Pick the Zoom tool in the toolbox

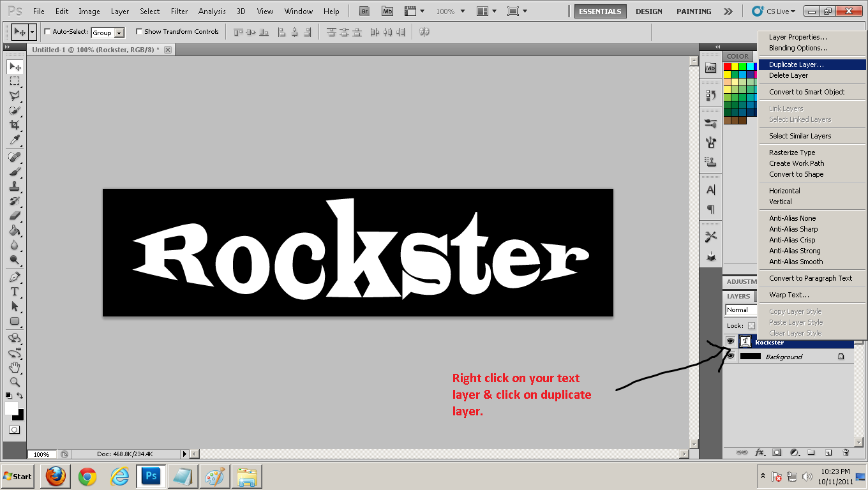(x=14, y=382)
